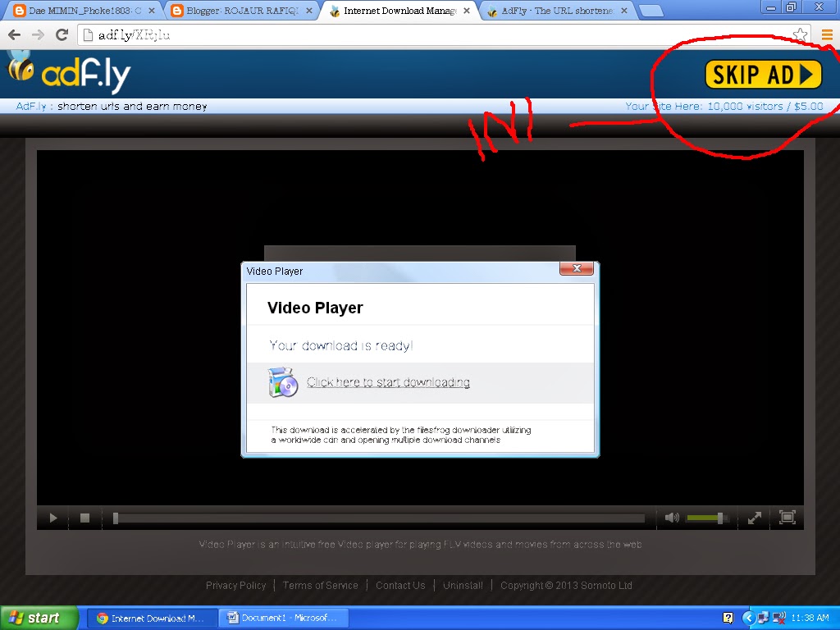Click the installer disc icon in dialog
Viewport: 840px width, 630px height.
pyautogui.click(x=282, y=382)
